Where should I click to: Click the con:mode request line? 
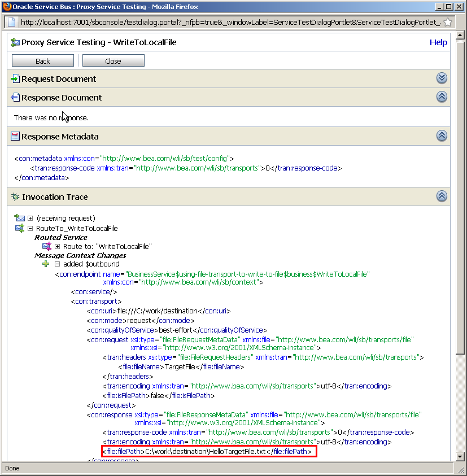141,320
